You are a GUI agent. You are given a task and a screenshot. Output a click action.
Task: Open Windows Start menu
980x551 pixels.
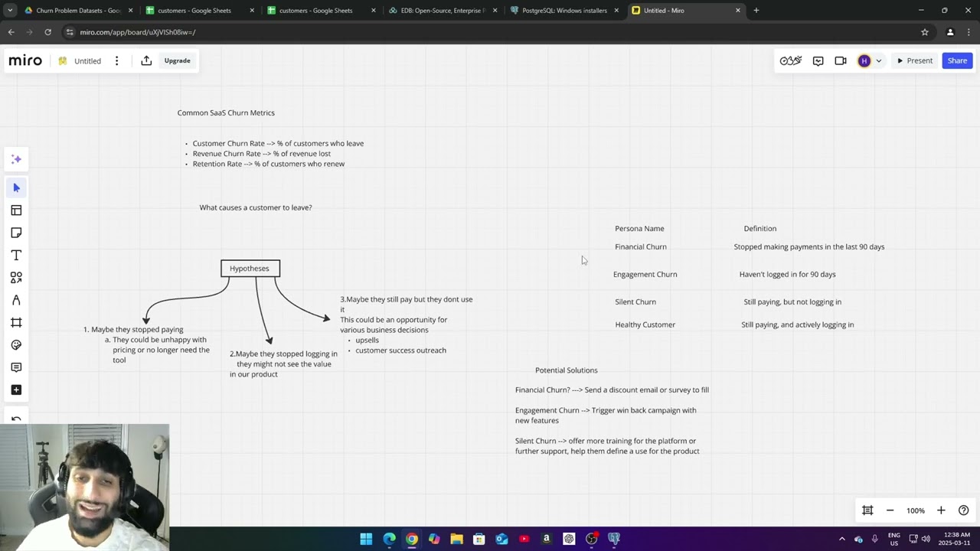coord(366,539)
